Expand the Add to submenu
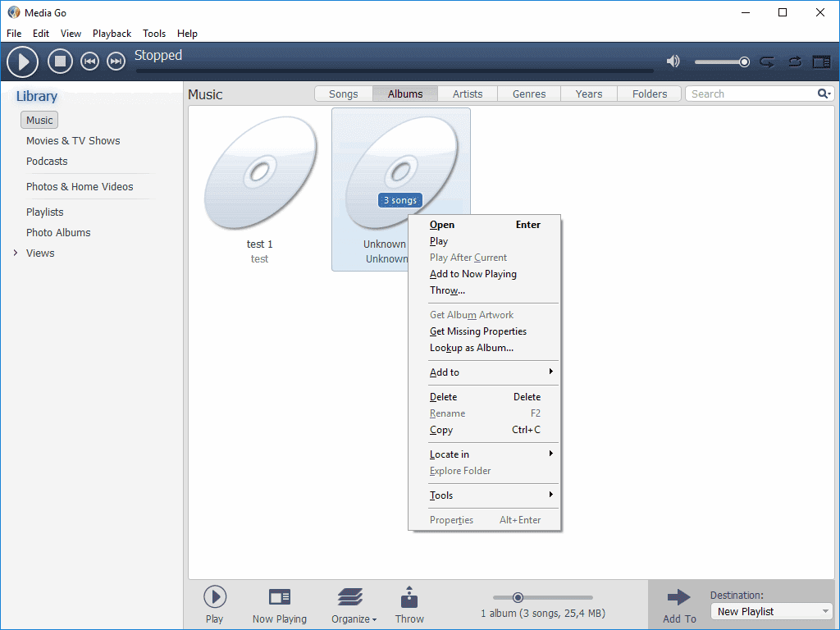 (x=484, y=372)
